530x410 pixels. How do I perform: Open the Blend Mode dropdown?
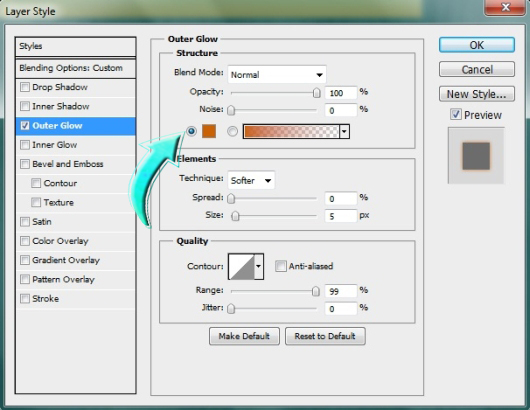tap(277, 74)
